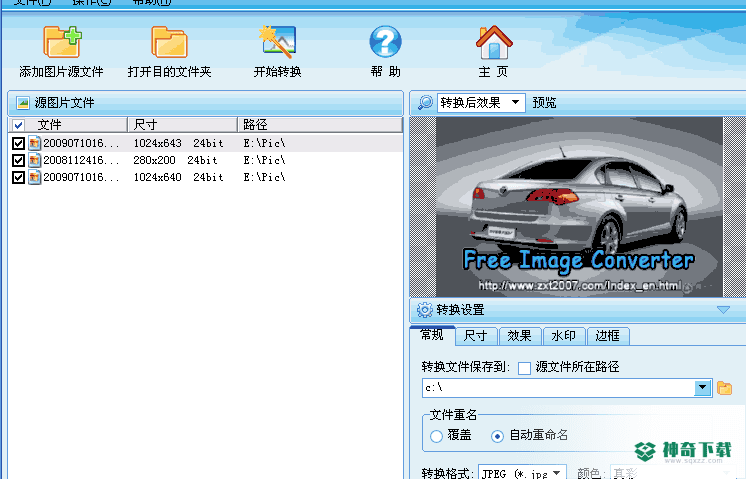Sort by the 路径 column header
The width and height of the screenshot is (746, 479).
click(320, 125)
